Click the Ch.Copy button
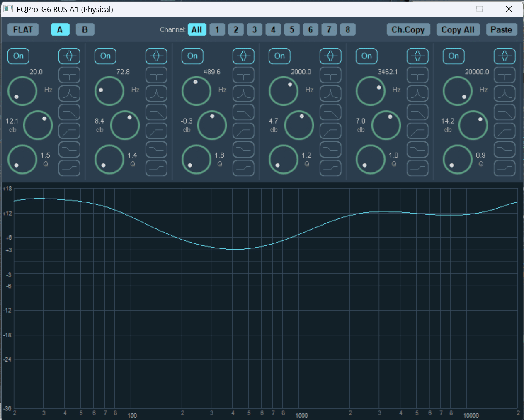This screenshot has height=420, width=524. point(408,29)
